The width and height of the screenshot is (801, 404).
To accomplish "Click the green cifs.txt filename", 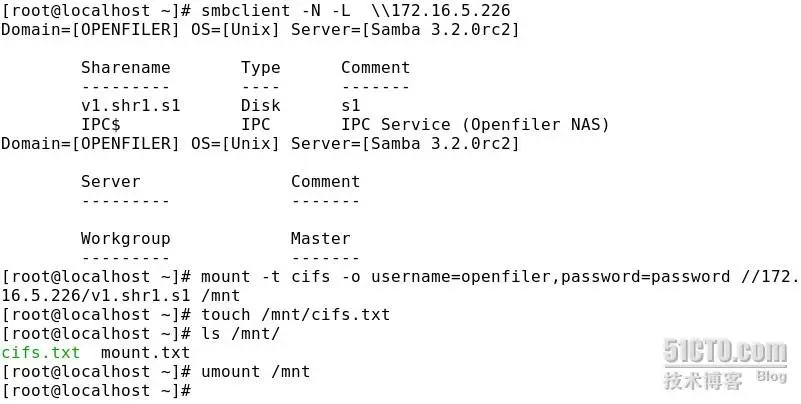I will [x=40, y=352].
